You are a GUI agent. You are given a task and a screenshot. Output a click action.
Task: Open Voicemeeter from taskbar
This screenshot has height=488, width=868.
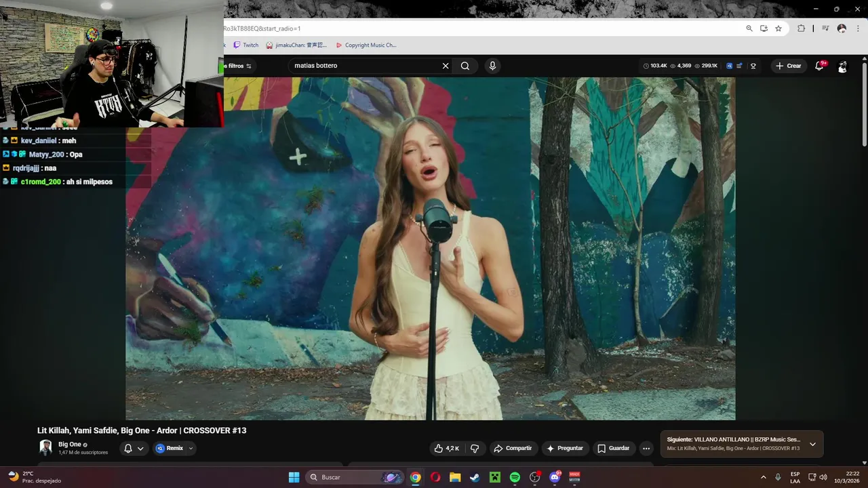point(574,477)
